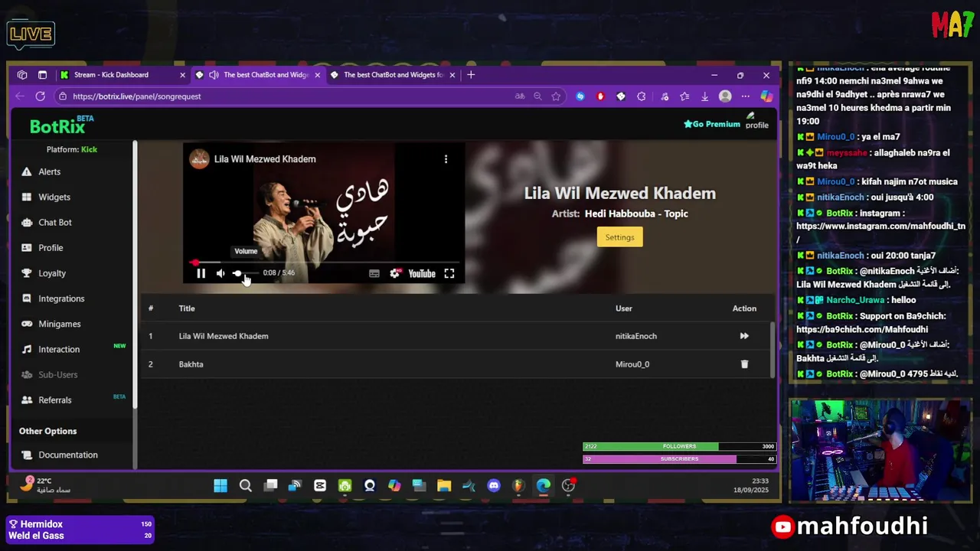Skip the current song Lila Wil Mezwed Khadem
The height and width of the screenshot is (551, 980).
point(744,336)
